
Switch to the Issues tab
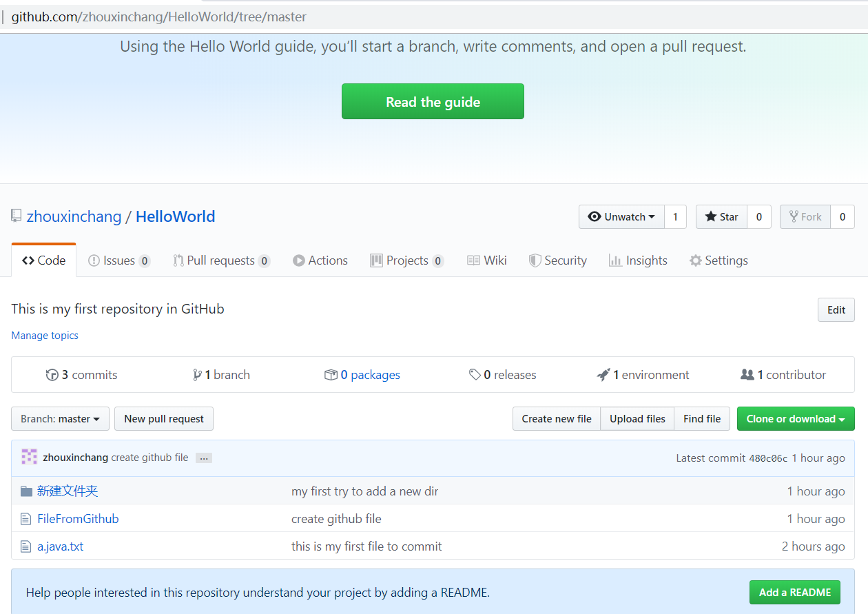[x=119, y=260]
